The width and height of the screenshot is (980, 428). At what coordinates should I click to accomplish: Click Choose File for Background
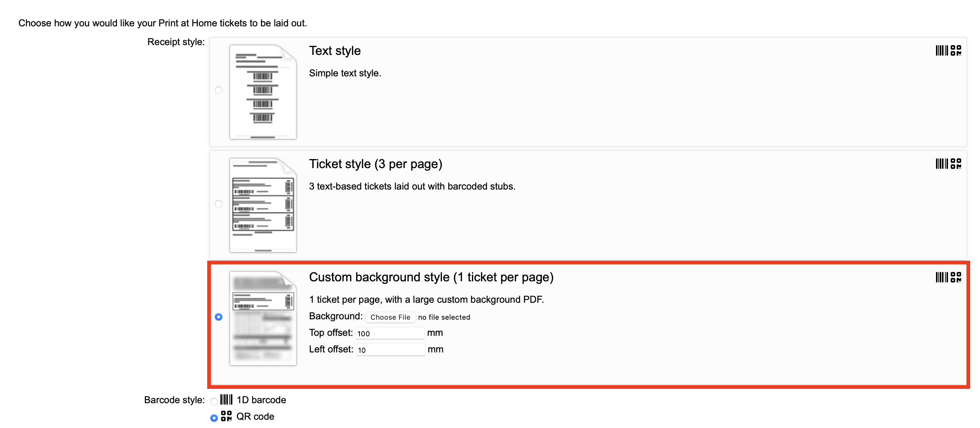[x=390, y=317]
